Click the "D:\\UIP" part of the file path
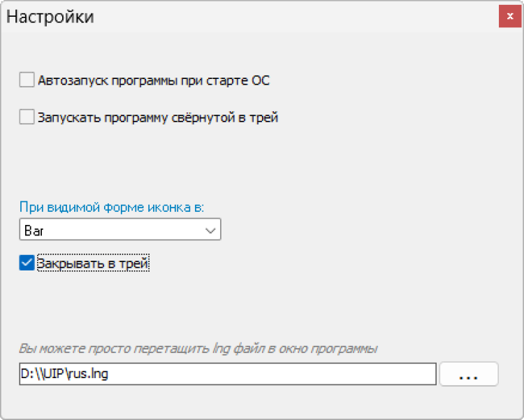The width and height of the screenshot is (524, 420). [x=46, y=374]
